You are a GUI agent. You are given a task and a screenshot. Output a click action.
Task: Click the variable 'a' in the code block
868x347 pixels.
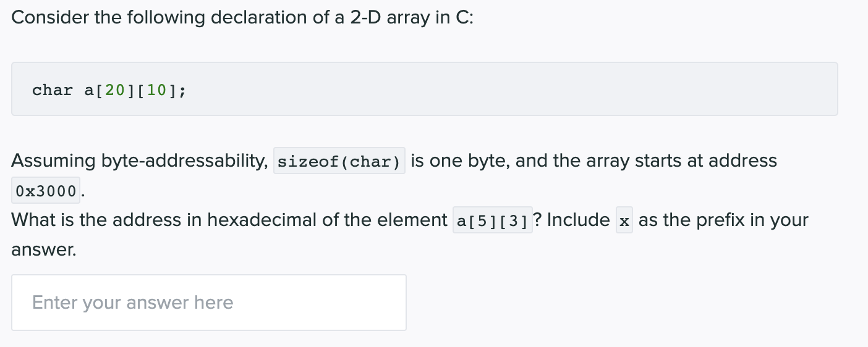(x=88, y=90)
